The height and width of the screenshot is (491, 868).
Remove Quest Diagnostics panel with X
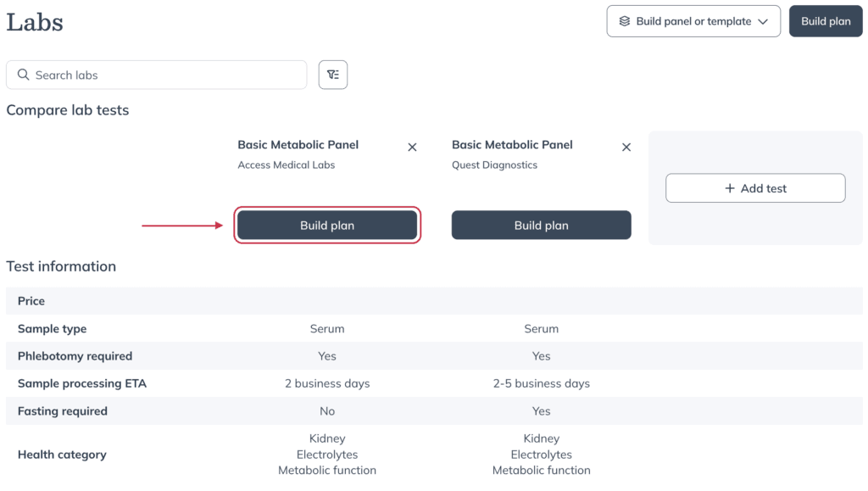[x=626, y=148]
